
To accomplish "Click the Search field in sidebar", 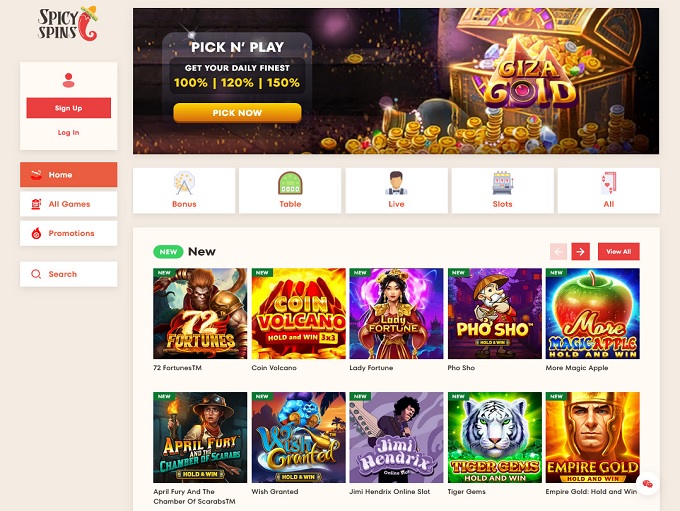I will point(69,274).
